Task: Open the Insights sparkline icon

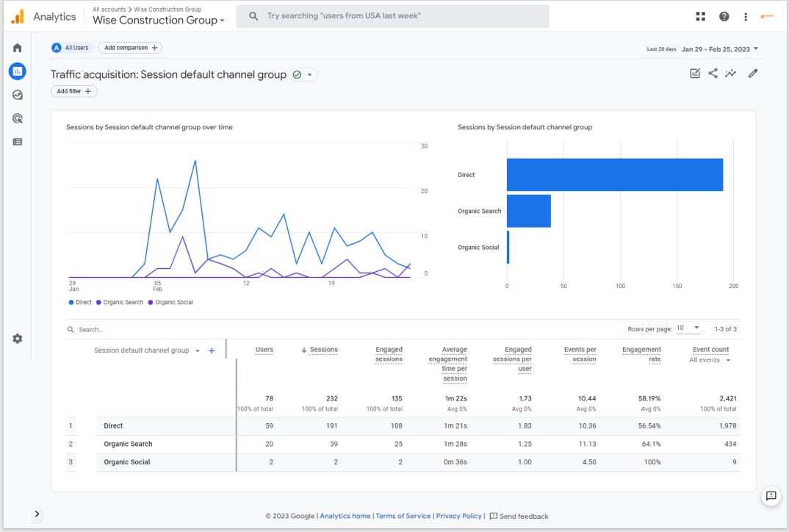Action: tap(730, 73)
